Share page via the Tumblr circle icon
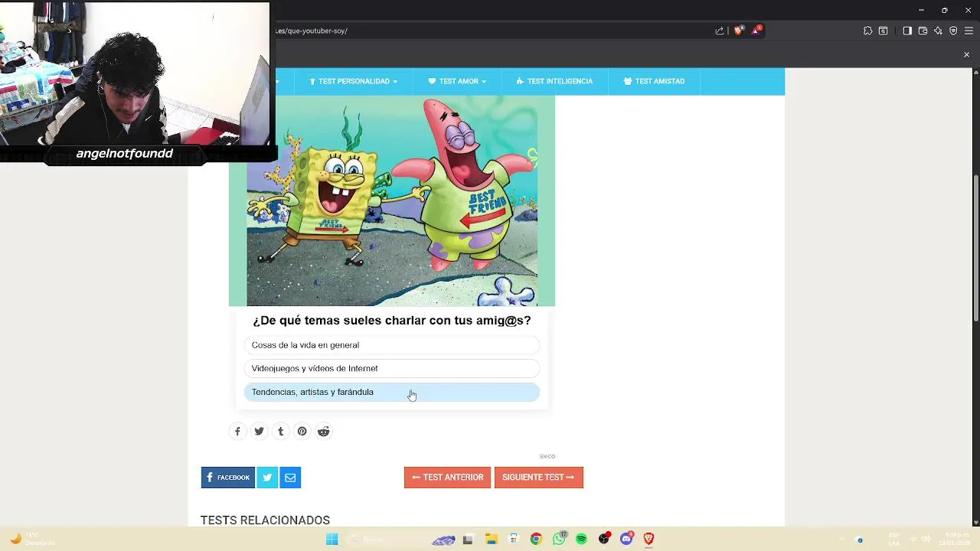This screenshot has height=551, width=980. pyautogui.click(x=280, y=432)
